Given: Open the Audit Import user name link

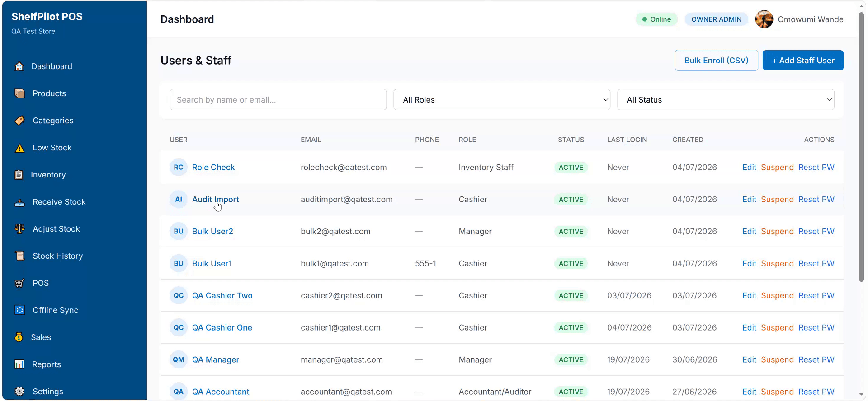Looking at the screenshot, I should coord(215,199).
